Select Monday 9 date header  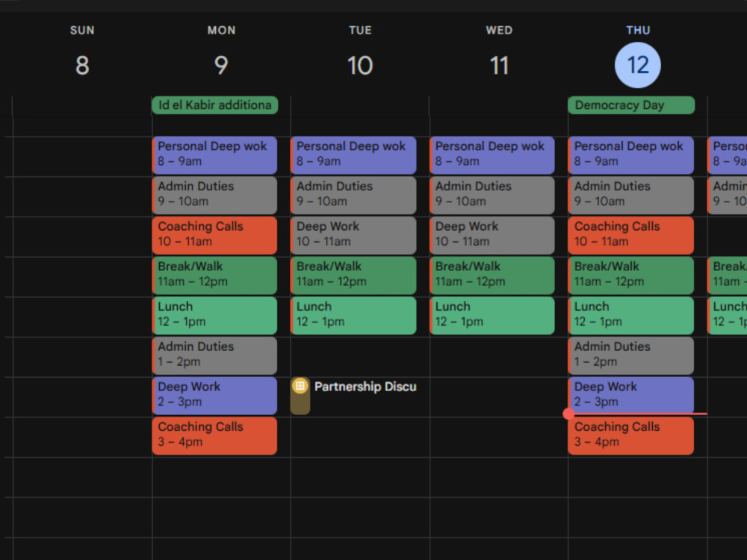pos(221,65)
